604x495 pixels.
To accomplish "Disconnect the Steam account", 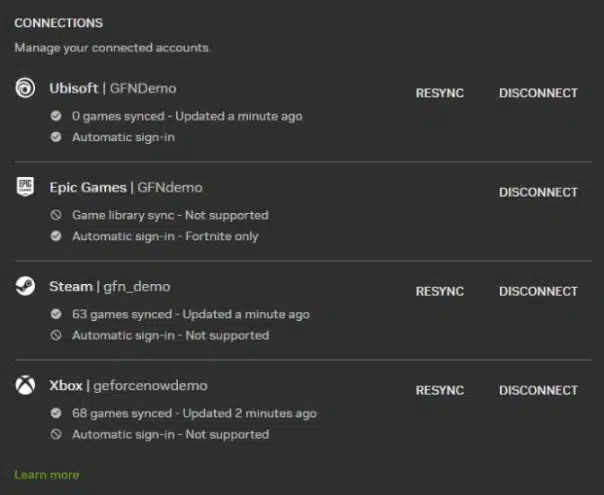I will click(x=538, y=291).
